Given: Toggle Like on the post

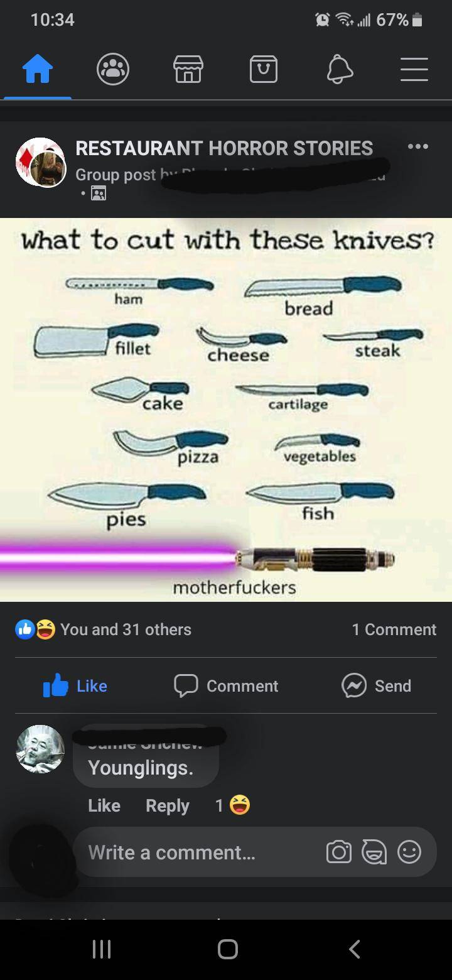Looking at the screenshot, I should (75, 685).
